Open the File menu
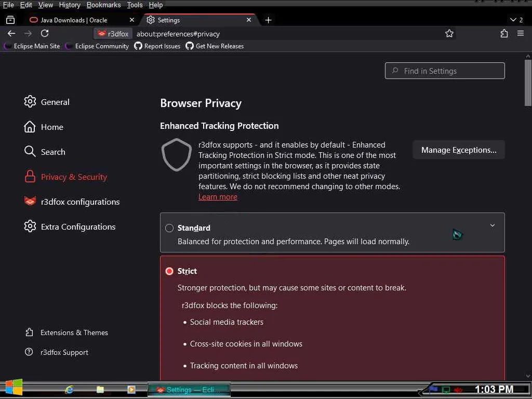Image resolution: width=532 pixels, height=399 pixels. tap(8, 5)
